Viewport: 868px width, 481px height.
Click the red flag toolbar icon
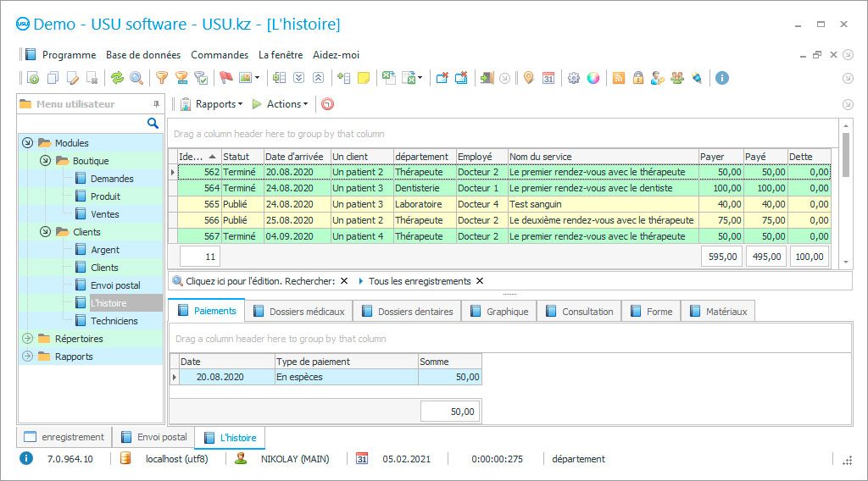coord(225,78)
